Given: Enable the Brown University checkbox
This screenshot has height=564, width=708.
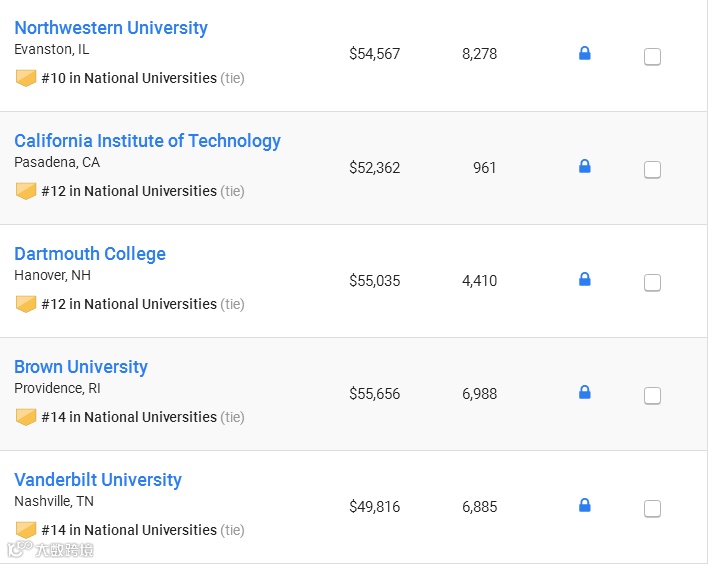Looking at the screenshot, I should tap(652, 396).
